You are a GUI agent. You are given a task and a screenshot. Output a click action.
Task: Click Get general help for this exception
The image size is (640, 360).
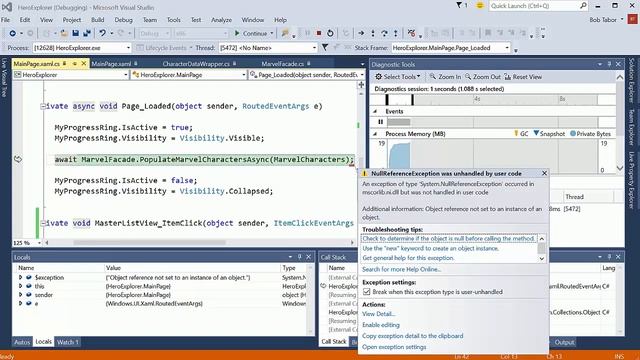coord(408,258)
